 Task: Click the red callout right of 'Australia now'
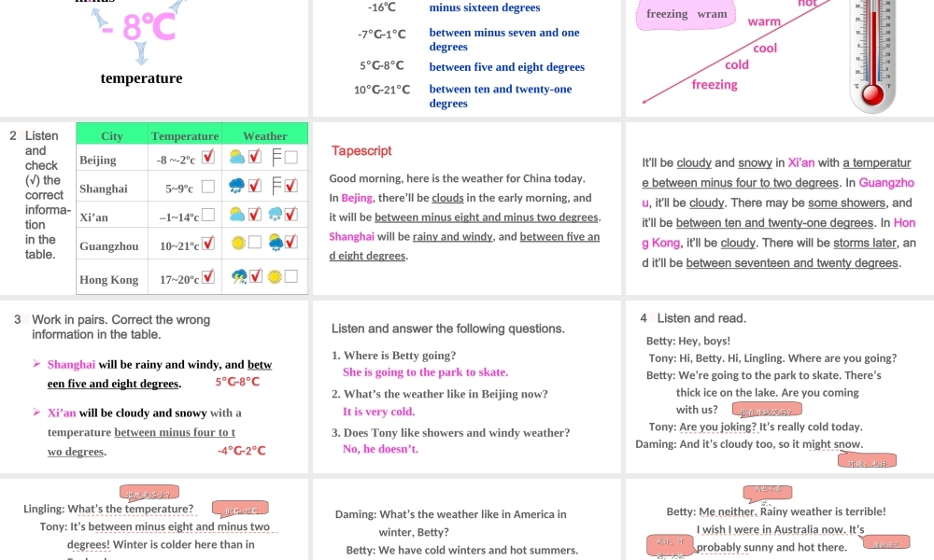click(885, 542)
